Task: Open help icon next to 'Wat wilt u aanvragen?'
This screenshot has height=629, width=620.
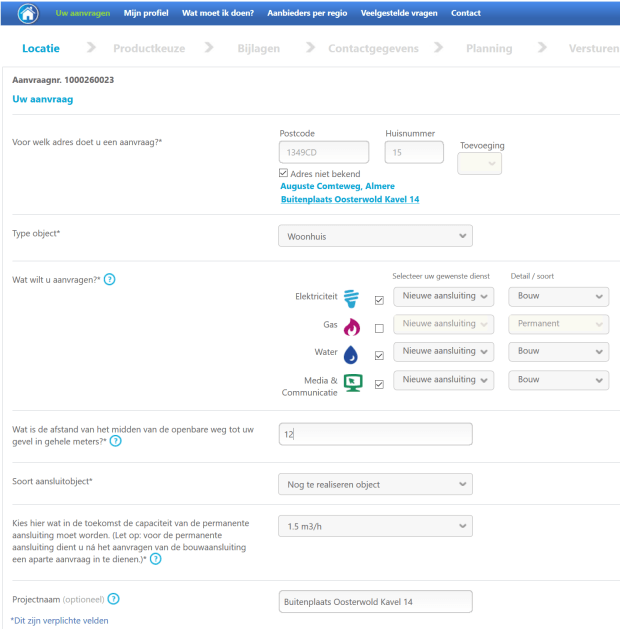Action: pyautogui.click(x=110, y=279)
